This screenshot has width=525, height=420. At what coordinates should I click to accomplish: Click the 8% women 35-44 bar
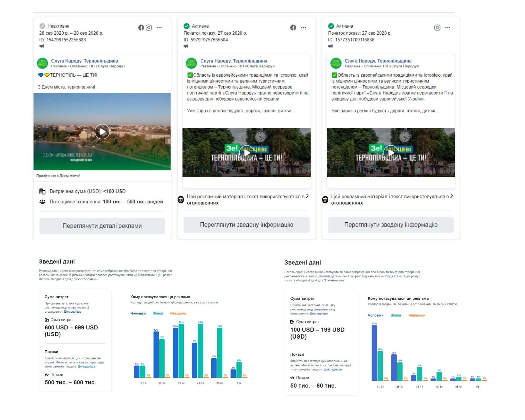tap(419, 374)
